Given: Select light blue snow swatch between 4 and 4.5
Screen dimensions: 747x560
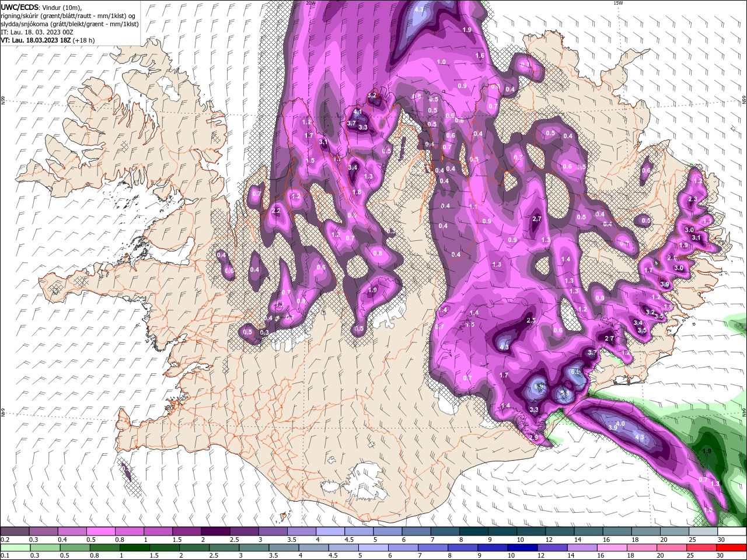Looking at the screenshot, I should (x=330, y=531).
